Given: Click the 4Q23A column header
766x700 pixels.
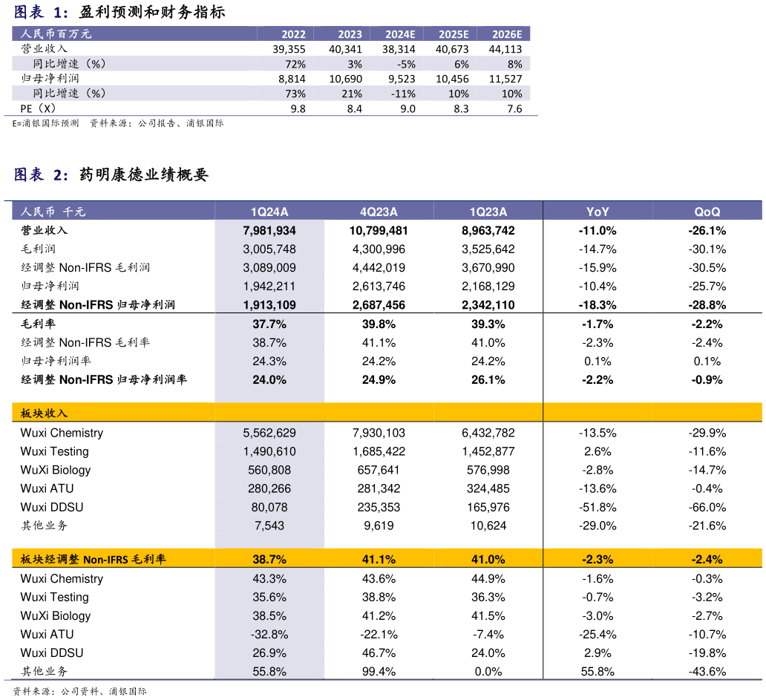Looking at the screenshot, I should tap(379, 212).
